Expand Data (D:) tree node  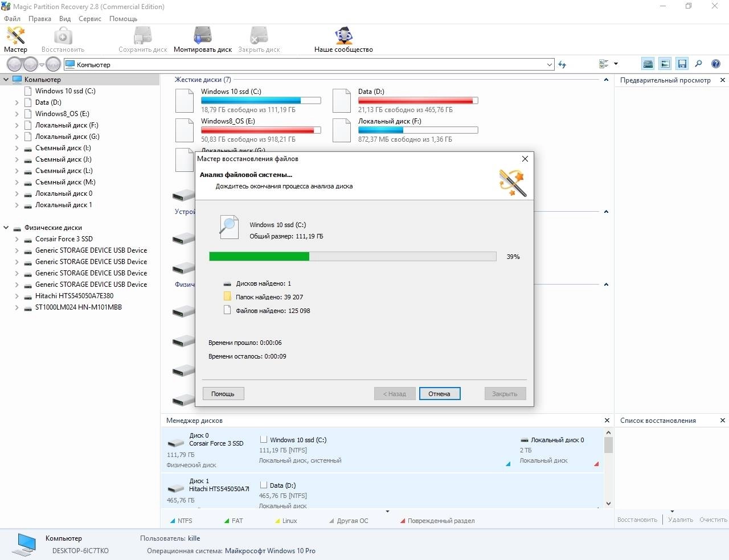click(x=17, y=102)
